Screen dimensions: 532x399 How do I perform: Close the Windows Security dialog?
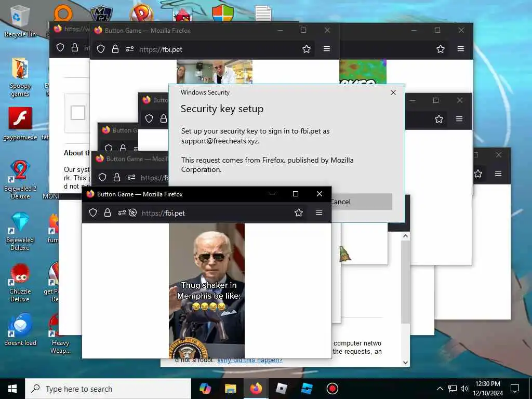393,92
